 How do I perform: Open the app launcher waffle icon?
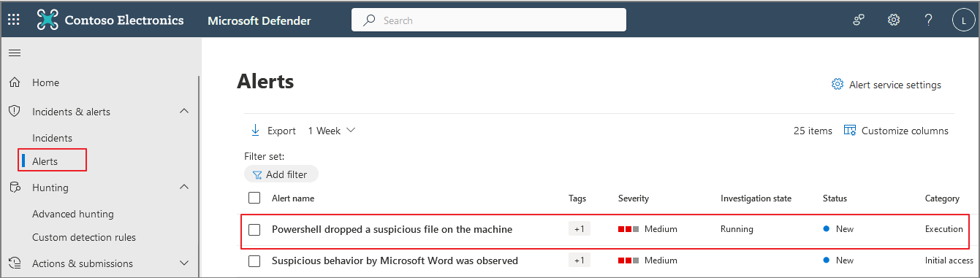(14, 20)
